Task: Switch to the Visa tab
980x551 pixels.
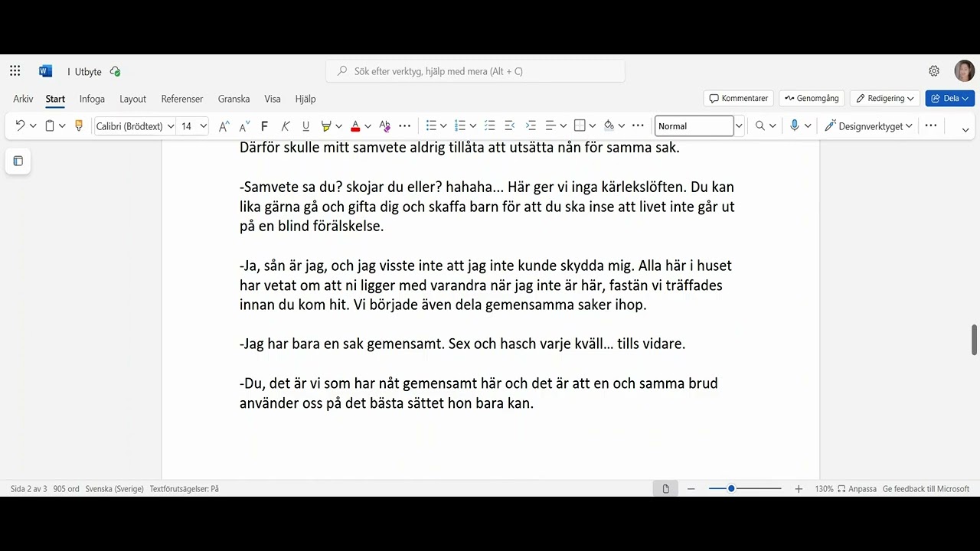Action: pos(273,99)
